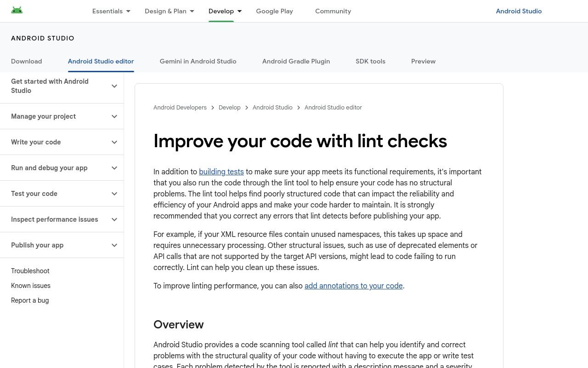Image resolution: width=588 pixels, height=368 pixels.
Task: Open the SDK tools tab
Action: click(370, 61)
